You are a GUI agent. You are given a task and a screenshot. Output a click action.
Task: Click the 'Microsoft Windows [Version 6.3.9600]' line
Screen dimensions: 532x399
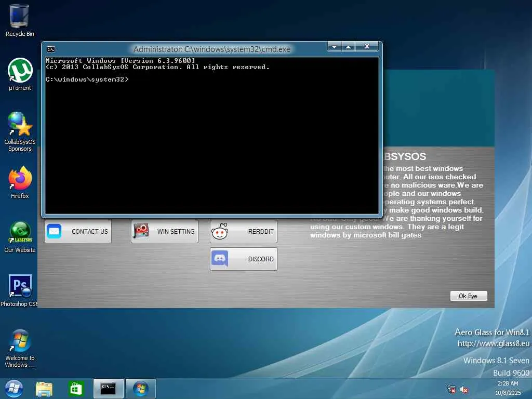click(121, 61)
